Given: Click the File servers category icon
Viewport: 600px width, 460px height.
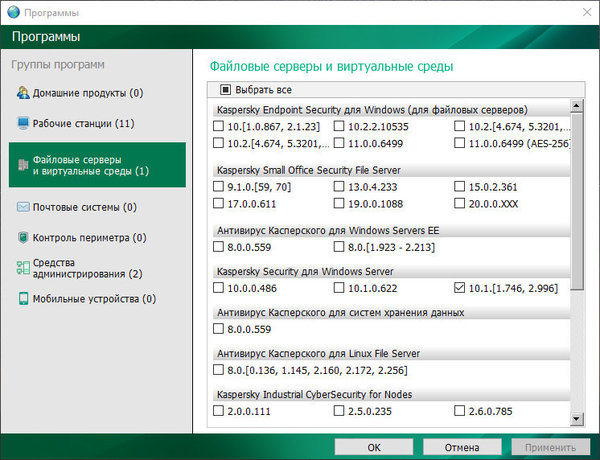Looking at the screenshot, I should click(x=23, y=165).
